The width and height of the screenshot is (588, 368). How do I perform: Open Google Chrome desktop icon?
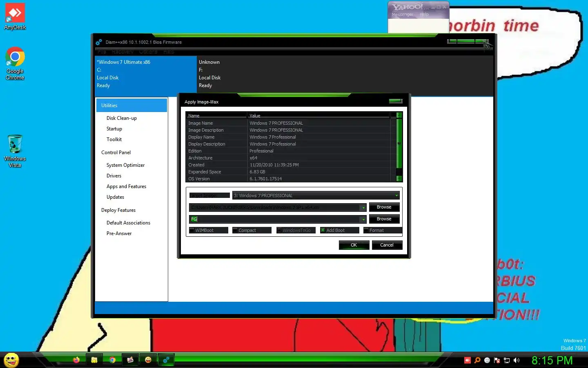15,63
